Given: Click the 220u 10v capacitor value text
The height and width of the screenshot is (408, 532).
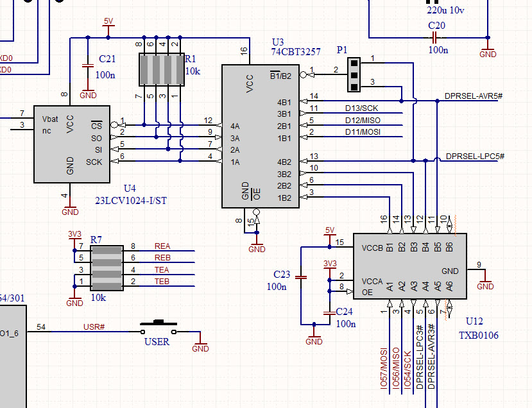Looking at the screenshot, I should tap(446, 11).
